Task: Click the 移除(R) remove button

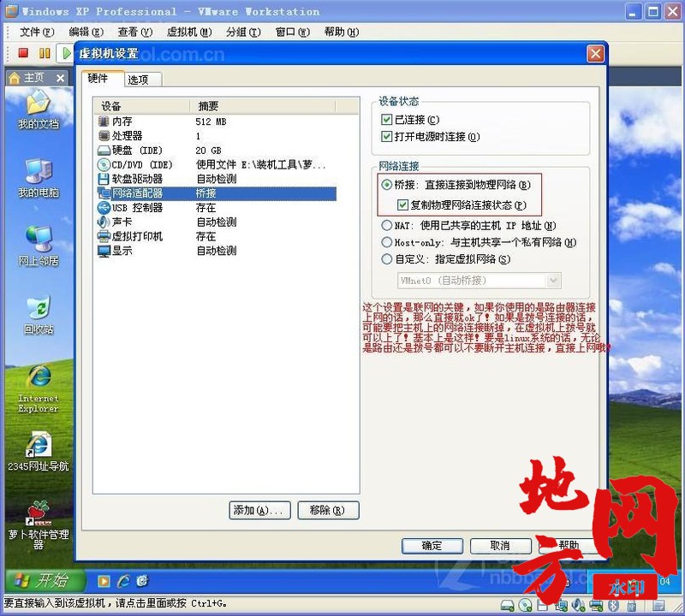Action: [328, 510]
